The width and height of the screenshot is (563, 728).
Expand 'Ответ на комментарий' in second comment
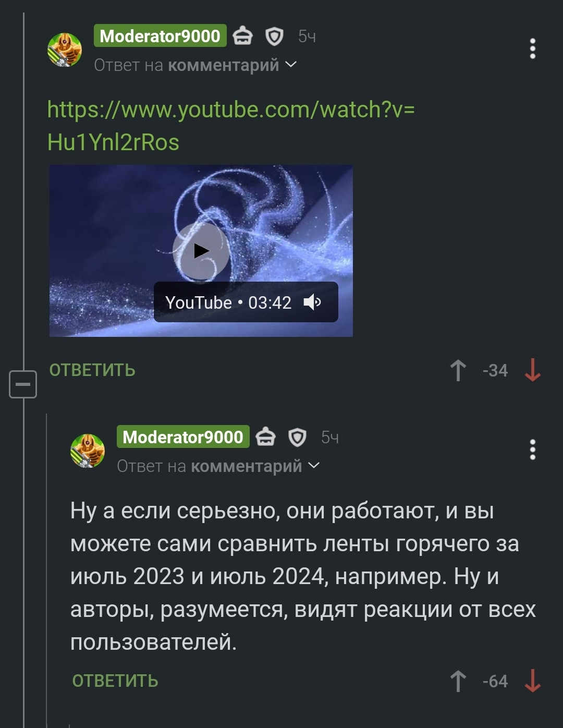(218, 466)
